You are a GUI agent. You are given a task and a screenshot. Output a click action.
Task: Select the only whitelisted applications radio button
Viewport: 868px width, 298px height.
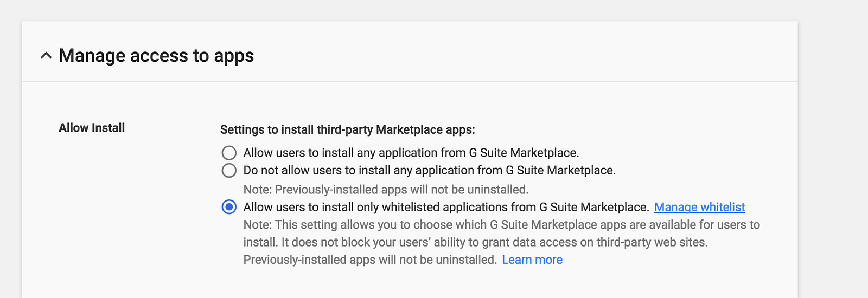click(229, 207)
